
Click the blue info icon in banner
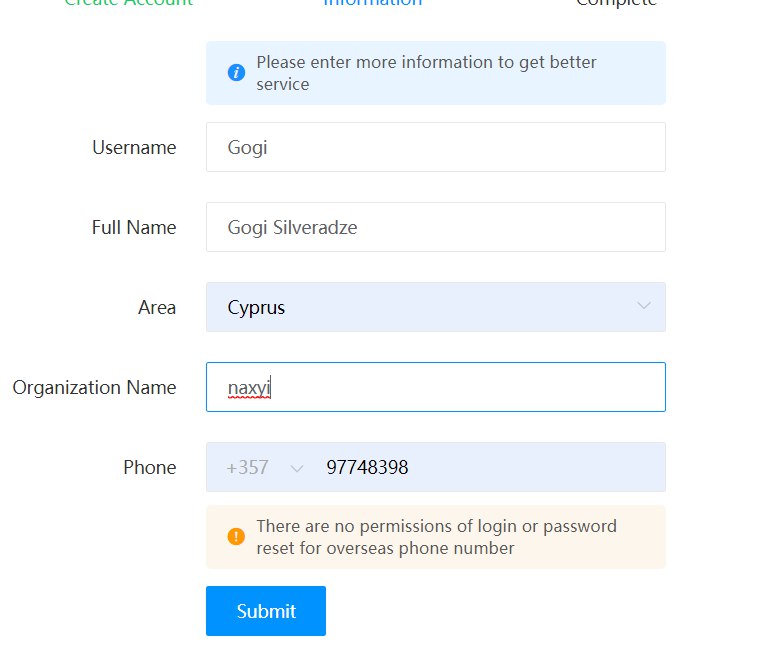click(236, 73)
